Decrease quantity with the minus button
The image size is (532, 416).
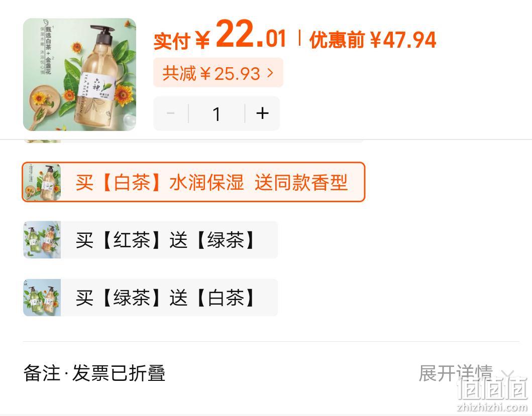pos(171,113)
